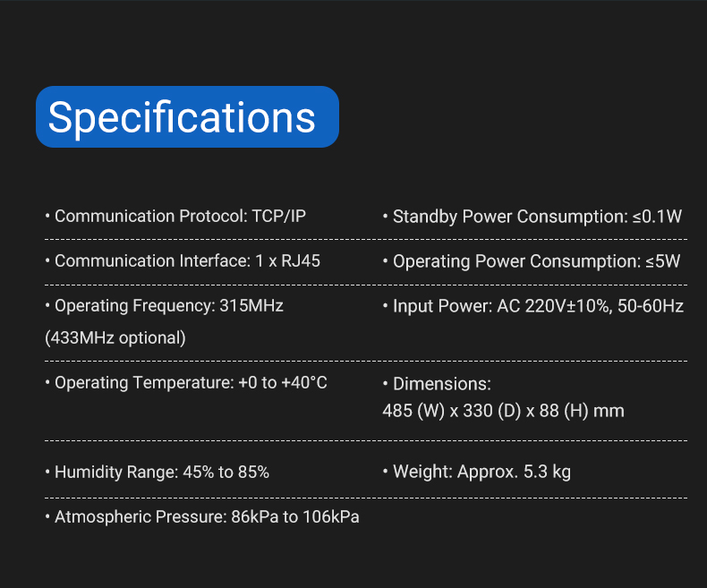Click the bullet before Input Power

pos(385,306)
